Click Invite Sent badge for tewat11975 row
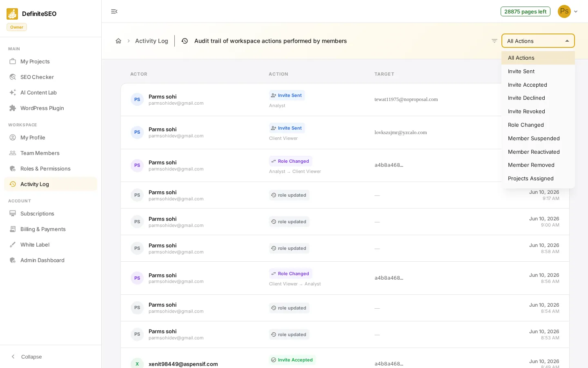Screen dimensions: 588x368 tap(287, 95)
